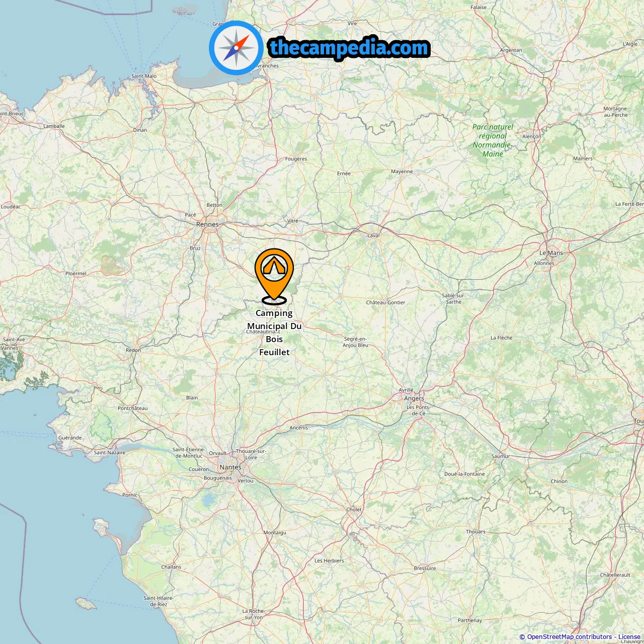Click the Nantes city label

(230, 467)
